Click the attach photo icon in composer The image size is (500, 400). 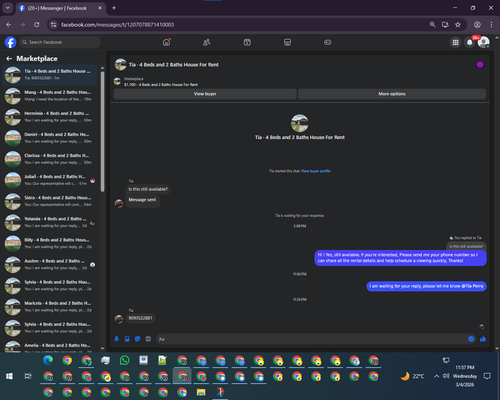[x=127, y=339]
